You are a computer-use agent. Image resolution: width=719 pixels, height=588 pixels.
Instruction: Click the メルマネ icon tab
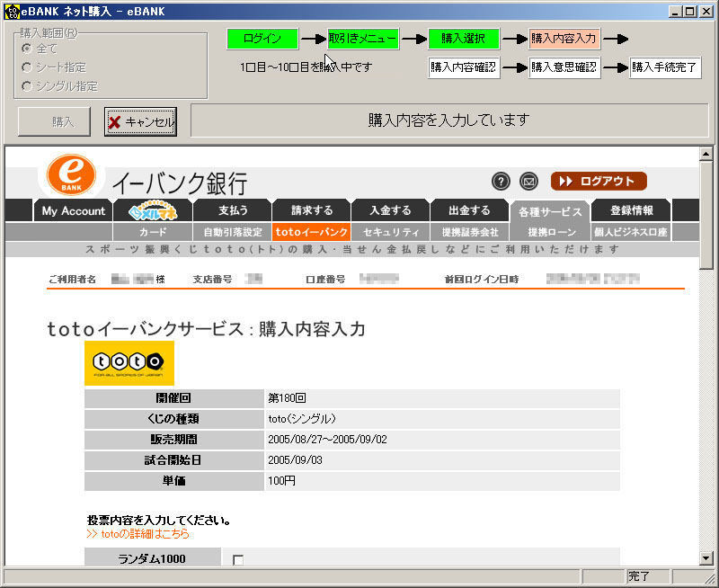tap(157, 211)
